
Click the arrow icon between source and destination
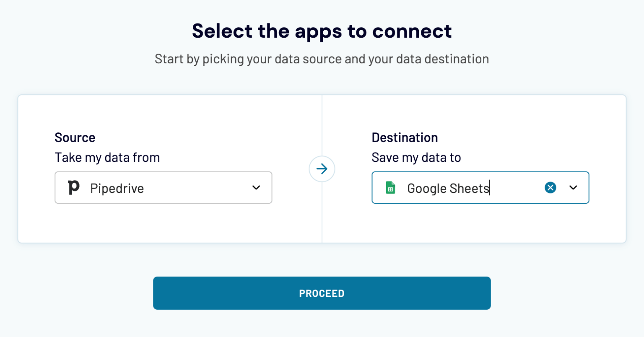pyautogui.click(x=322, y=168)
